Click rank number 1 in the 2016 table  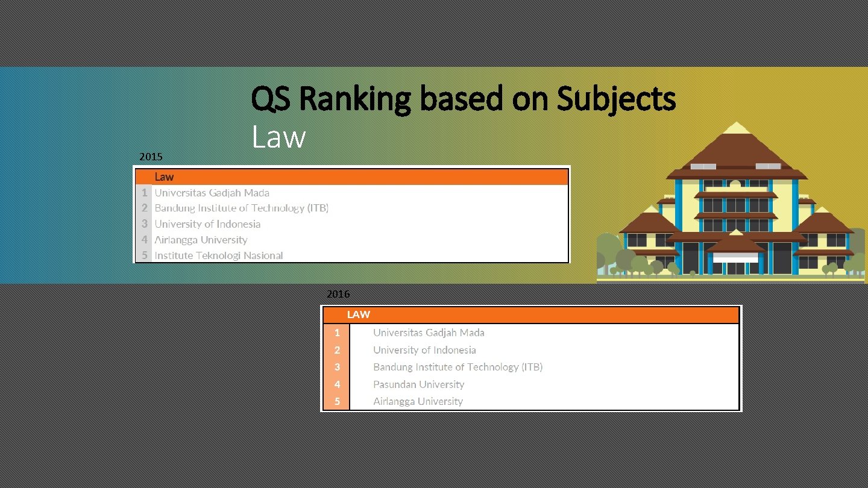tap(337, 333)
